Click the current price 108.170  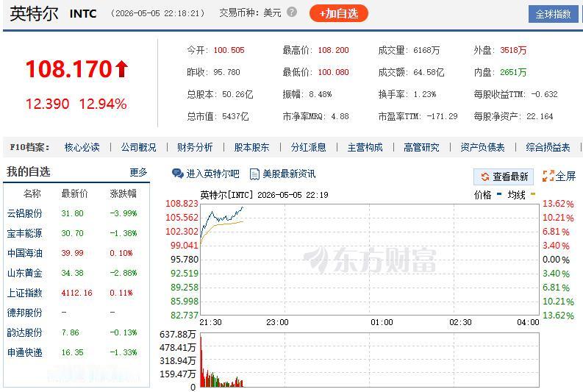click(69, 69)
